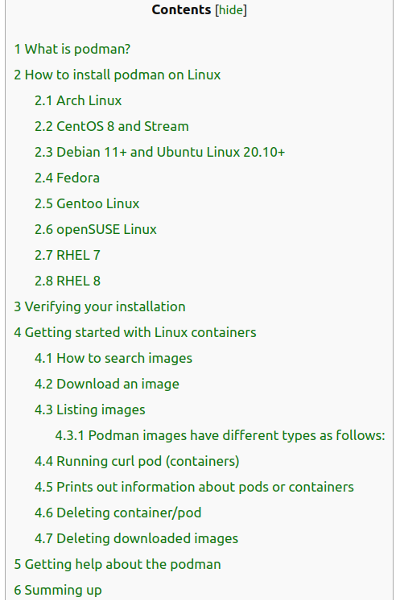This screenshot has height=600, width=400.
Task: Go to 4.6 Deleting container/pod
Action: [x=118, y=513]
